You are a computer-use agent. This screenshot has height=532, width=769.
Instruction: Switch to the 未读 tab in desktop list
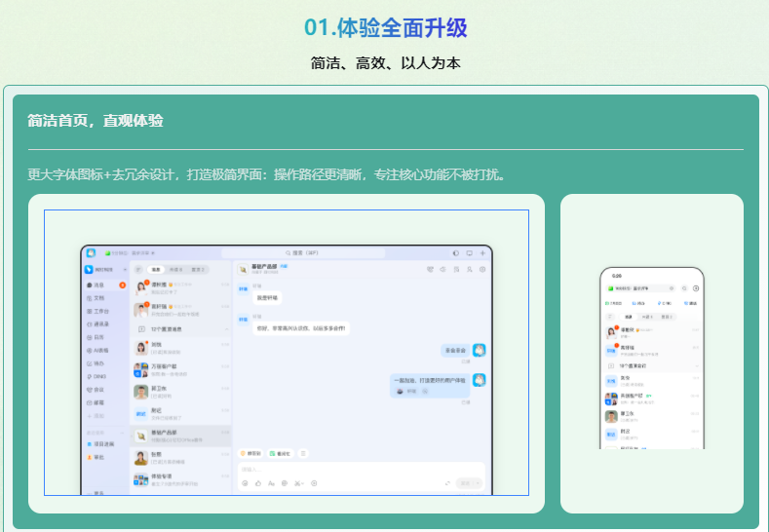point(176,269)
